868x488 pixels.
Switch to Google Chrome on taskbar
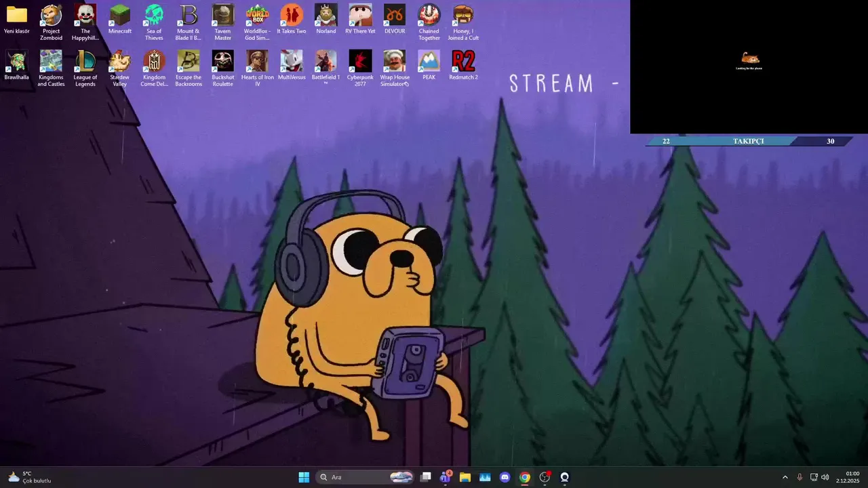(524, 477)
